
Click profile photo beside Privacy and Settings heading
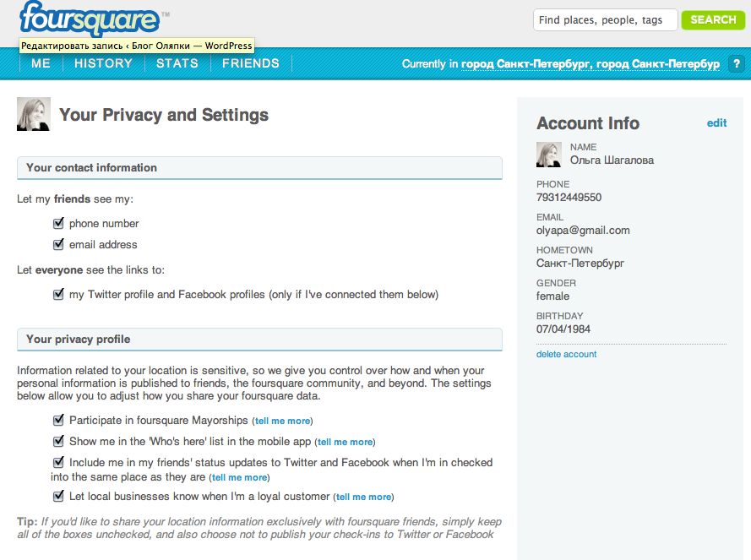[34, 114]
